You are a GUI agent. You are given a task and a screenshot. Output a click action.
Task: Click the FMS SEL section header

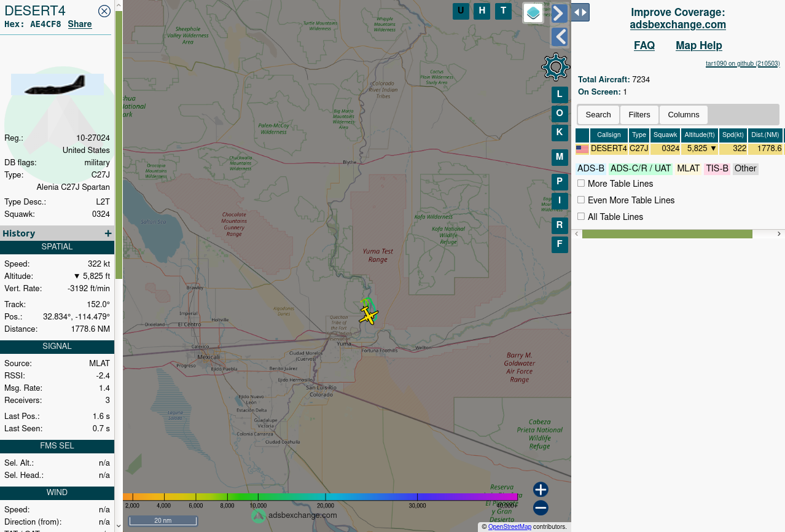(x=57, y=446)
